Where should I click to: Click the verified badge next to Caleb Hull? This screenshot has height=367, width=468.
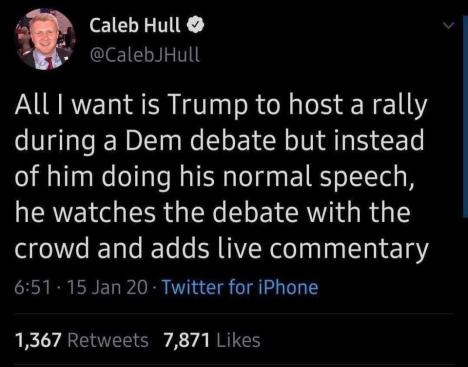point(196,25)
